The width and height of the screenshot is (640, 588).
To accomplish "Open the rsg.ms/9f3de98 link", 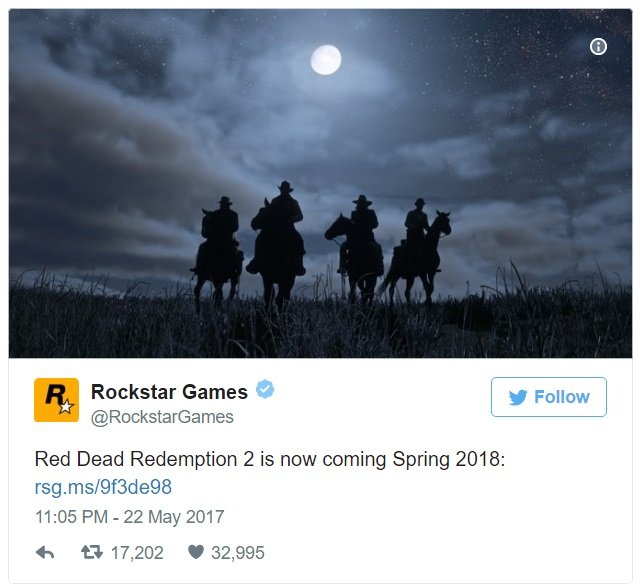I will [103, 487].
